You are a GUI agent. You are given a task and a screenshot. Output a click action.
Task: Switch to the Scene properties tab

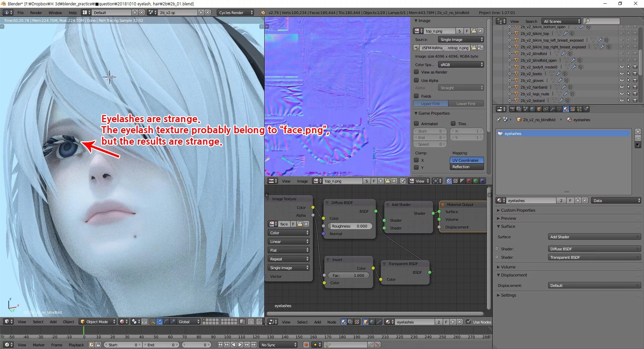click(x=526, y=109)
